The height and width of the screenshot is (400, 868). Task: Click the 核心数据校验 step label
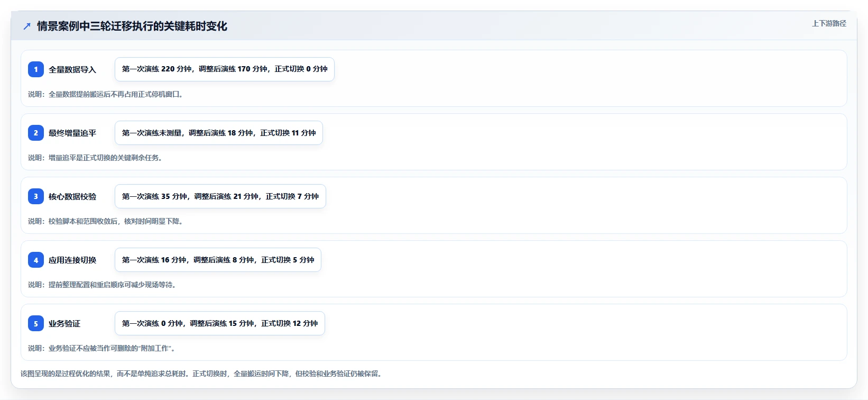click(x=72, y=196)
